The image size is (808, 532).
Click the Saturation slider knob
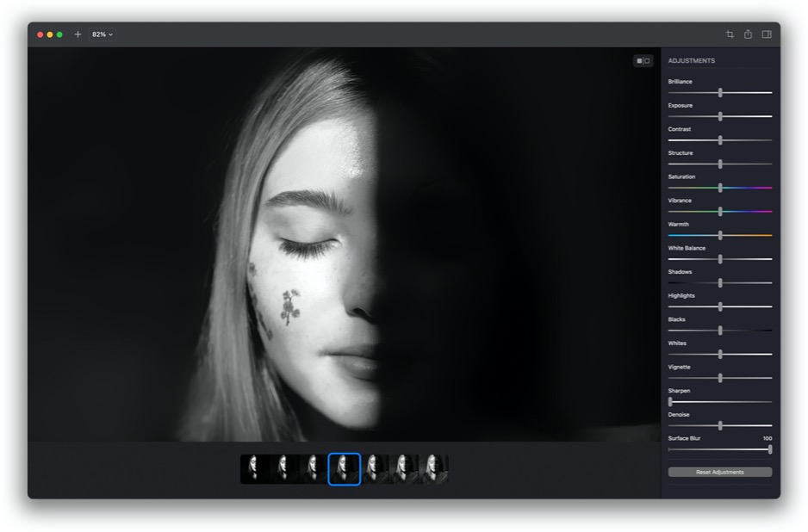pos(720,188)
